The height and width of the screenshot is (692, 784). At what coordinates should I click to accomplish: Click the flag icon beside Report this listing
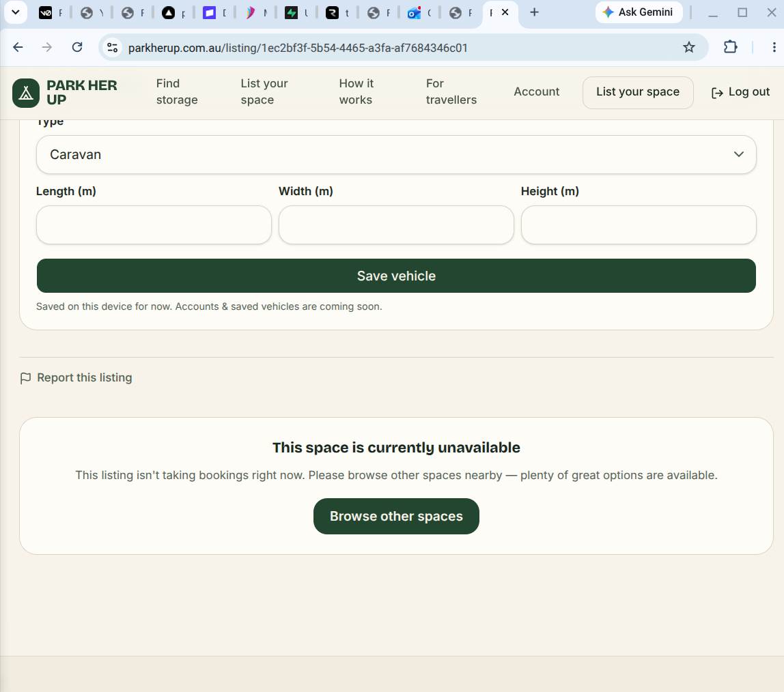tap(25, 378)
